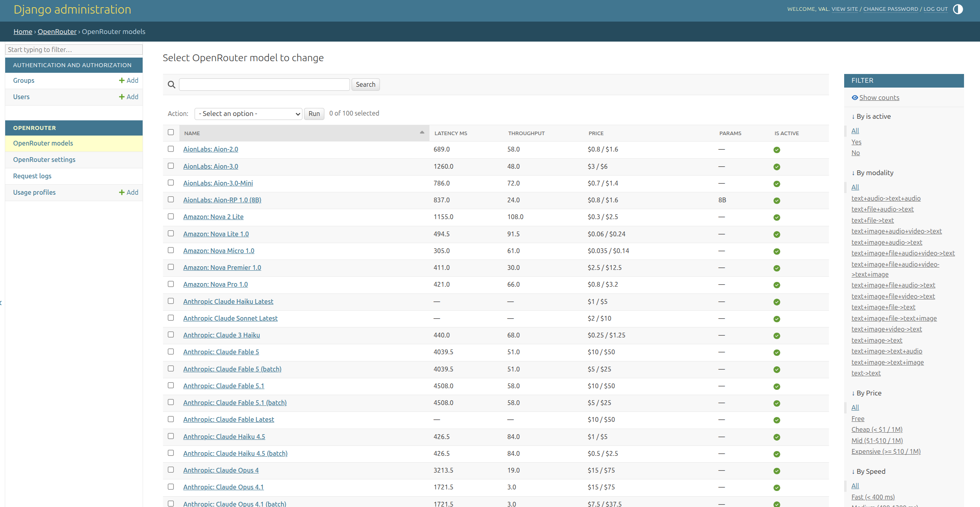Viewport: 980px width, 507px height.
Task: Open Request logs in the sidebar
Action: (32, 176)
